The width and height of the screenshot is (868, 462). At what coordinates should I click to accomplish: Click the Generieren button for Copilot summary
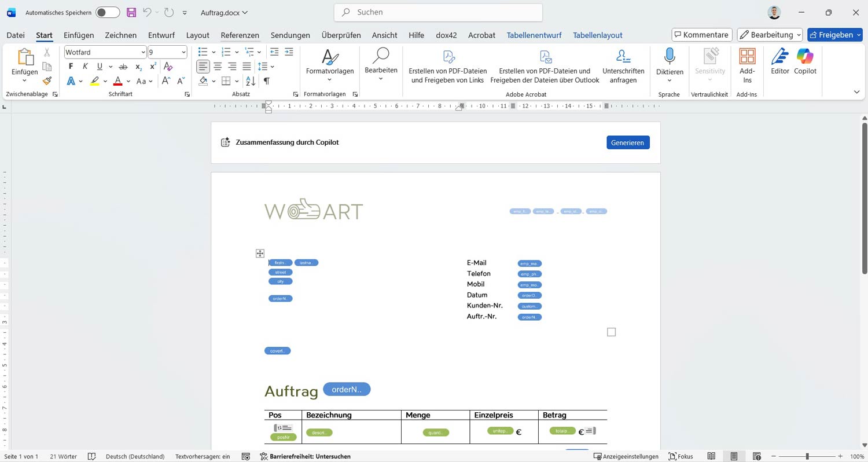628,142
